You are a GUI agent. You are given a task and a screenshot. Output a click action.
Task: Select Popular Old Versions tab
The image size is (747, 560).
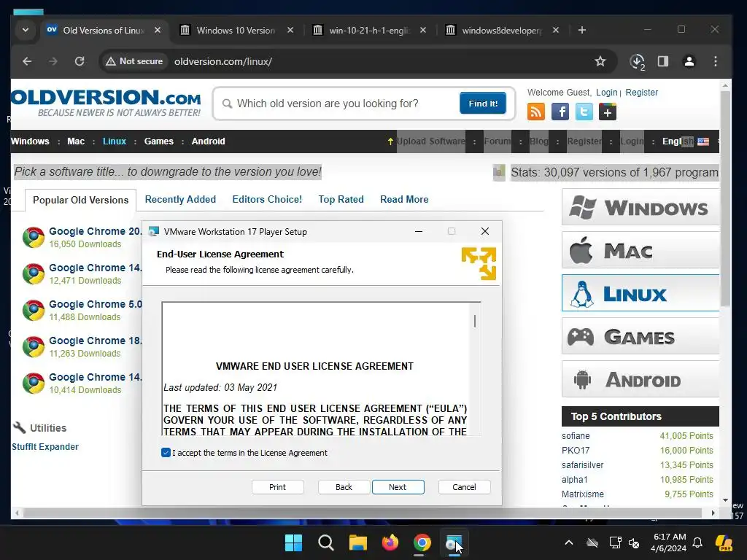(x=80, y=200)
